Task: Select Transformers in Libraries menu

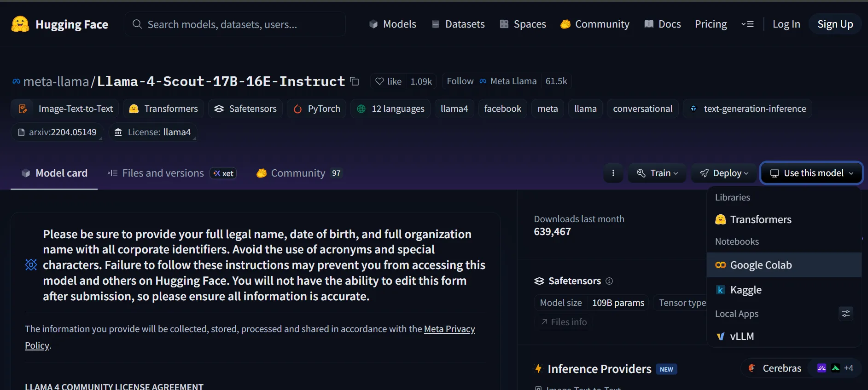Action: pos(784,219)
